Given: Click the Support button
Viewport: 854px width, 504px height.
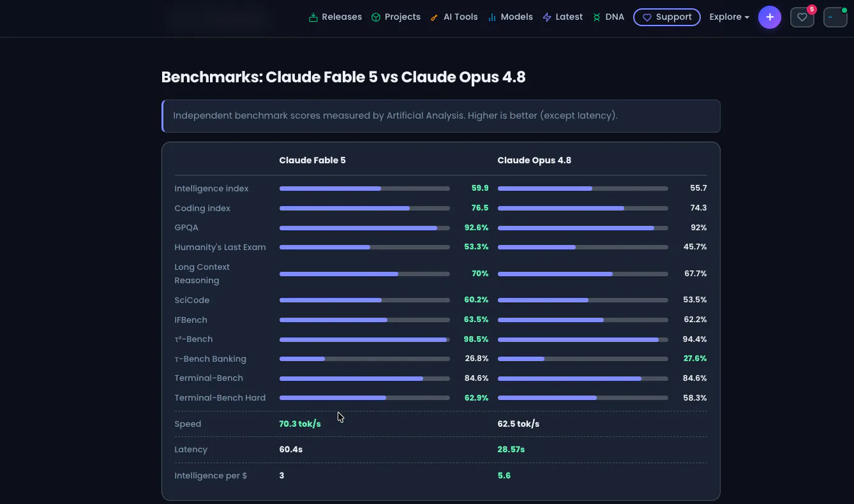Looking at the screenshot, I should tap(667, 17).
